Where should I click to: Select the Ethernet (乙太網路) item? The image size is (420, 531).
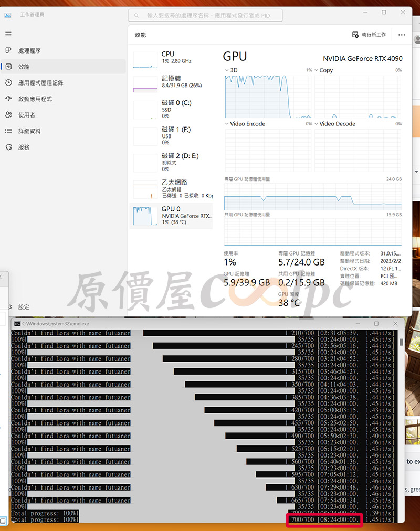point(171,188)
